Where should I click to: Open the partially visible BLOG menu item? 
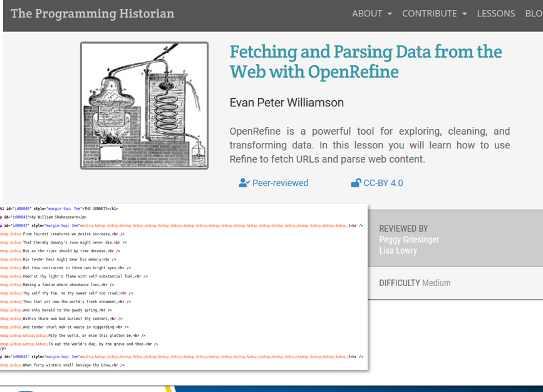click(x=534, y=14)
